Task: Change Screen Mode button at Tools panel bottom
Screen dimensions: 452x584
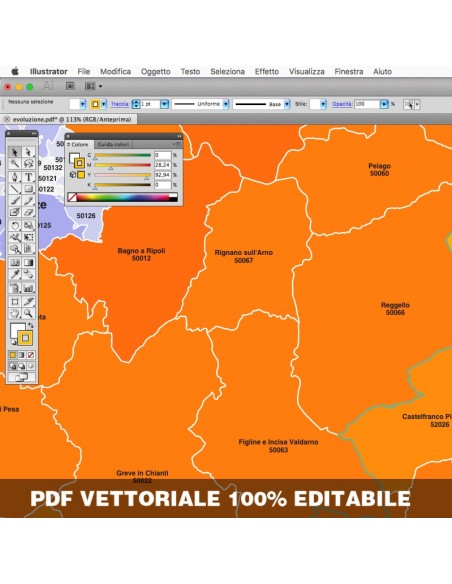Action: click(21, 378)
